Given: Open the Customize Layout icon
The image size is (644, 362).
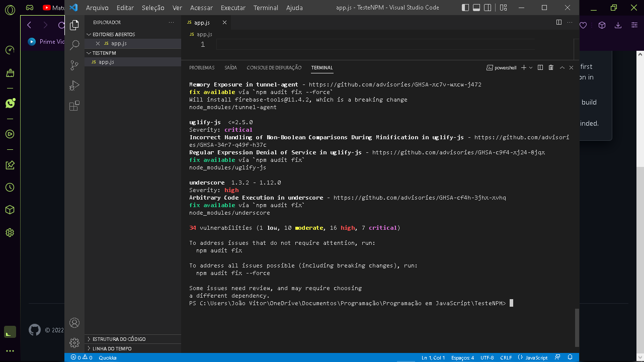Looking at the screenshot, I should click(x=504, y=8).
